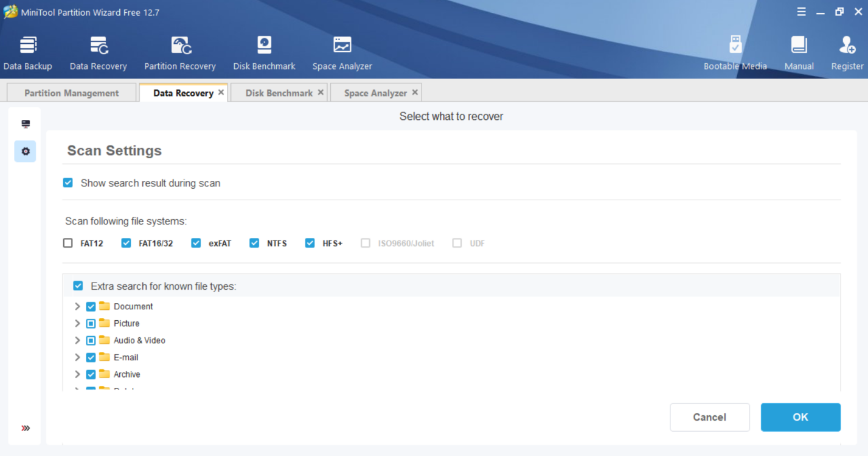Viewport: 868px width, 456px height.
Task: Switch to the Partition Management tab
Action: tap(72, 93)
